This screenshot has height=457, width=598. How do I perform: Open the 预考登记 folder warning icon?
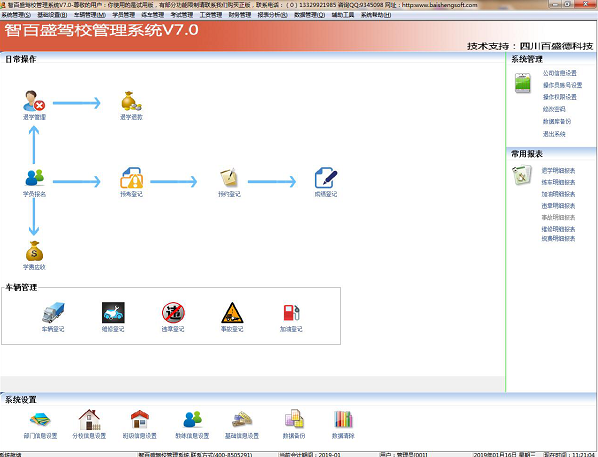pyautogui.click(x=132, y=178)
